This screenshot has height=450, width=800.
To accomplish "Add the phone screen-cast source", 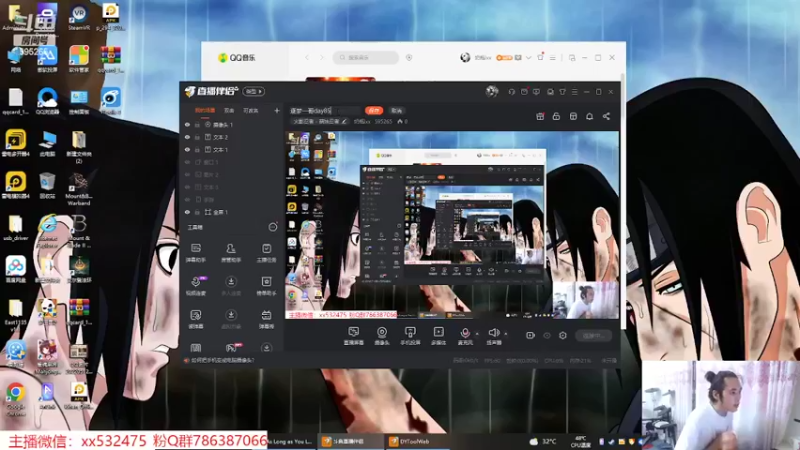I will (x=410, y=336).
